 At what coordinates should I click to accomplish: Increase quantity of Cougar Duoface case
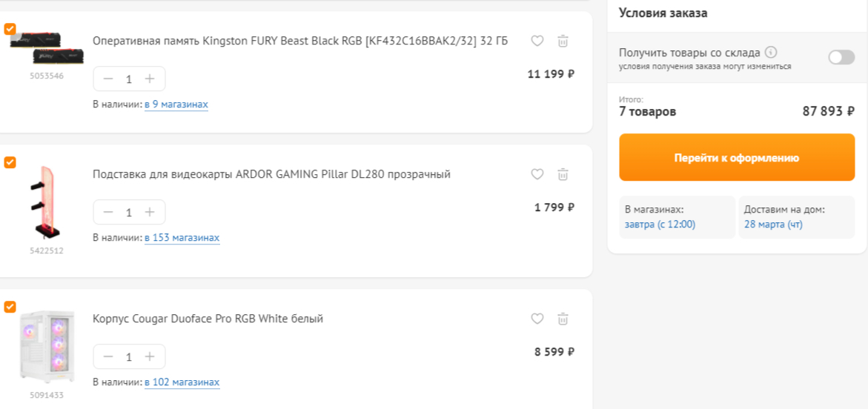tap(150, 356)
